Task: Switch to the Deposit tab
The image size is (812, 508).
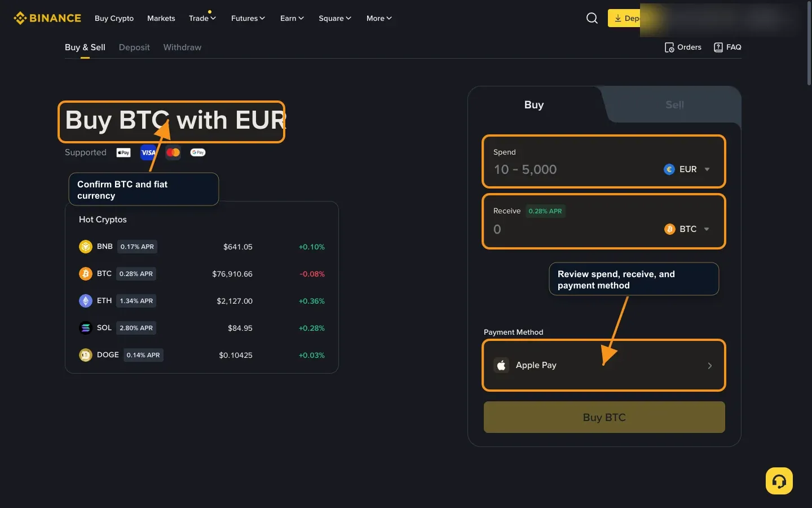Action: 134,47
